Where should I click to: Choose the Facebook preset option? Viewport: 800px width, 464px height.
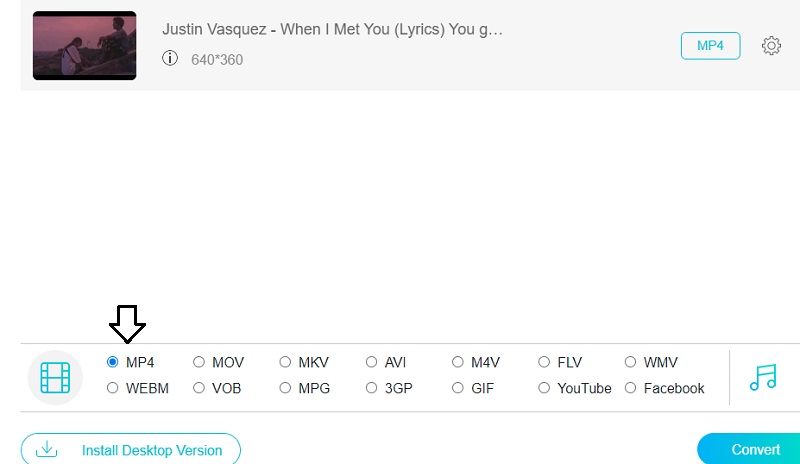631,388
